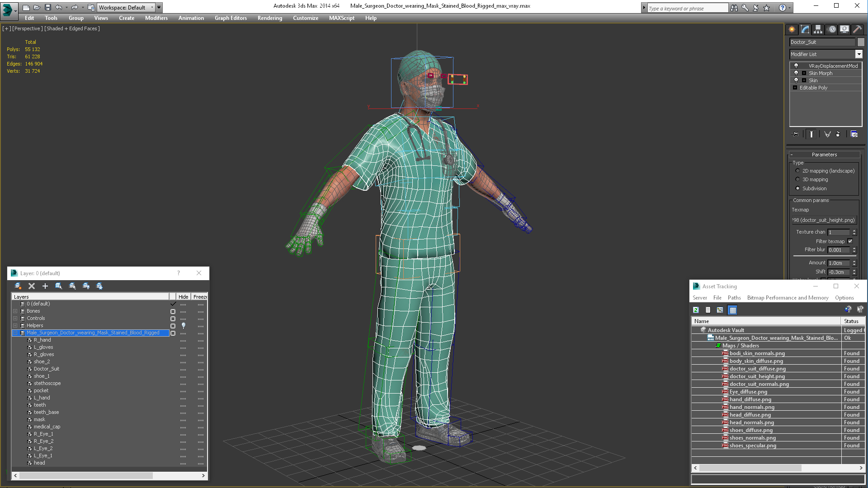Open the Edit menu

(29, 18)
